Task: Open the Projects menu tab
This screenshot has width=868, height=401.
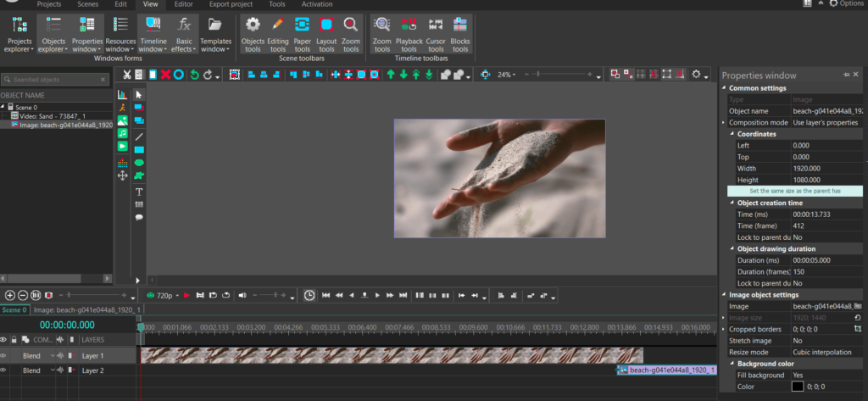Action: click(49, 4)
